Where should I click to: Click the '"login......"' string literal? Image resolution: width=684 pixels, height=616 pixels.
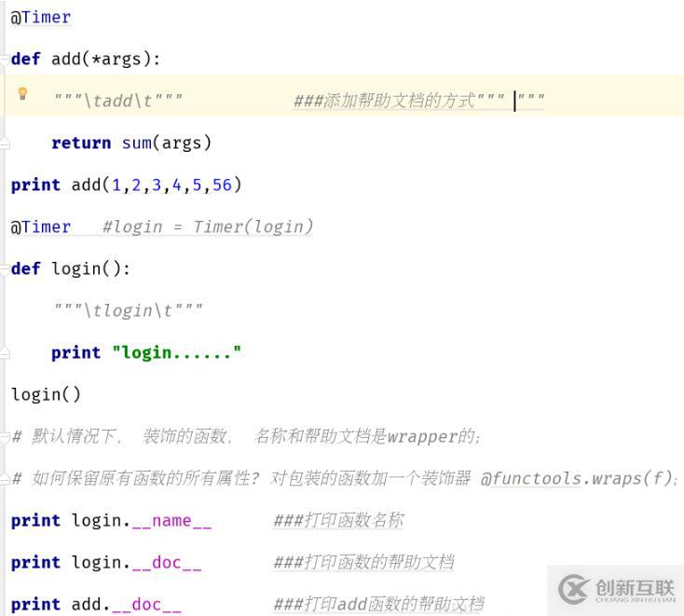[x=177, y=352]
